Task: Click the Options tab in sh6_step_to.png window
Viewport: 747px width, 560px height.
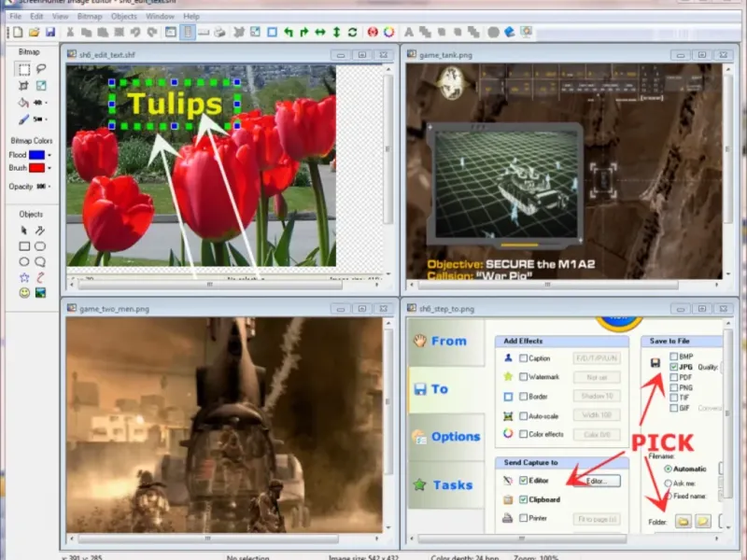Action: coord(446,437)
